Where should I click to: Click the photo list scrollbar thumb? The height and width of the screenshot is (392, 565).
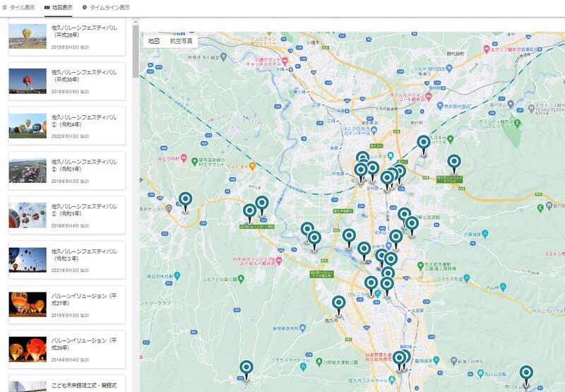pyautogui.click(x=136, y=52)
